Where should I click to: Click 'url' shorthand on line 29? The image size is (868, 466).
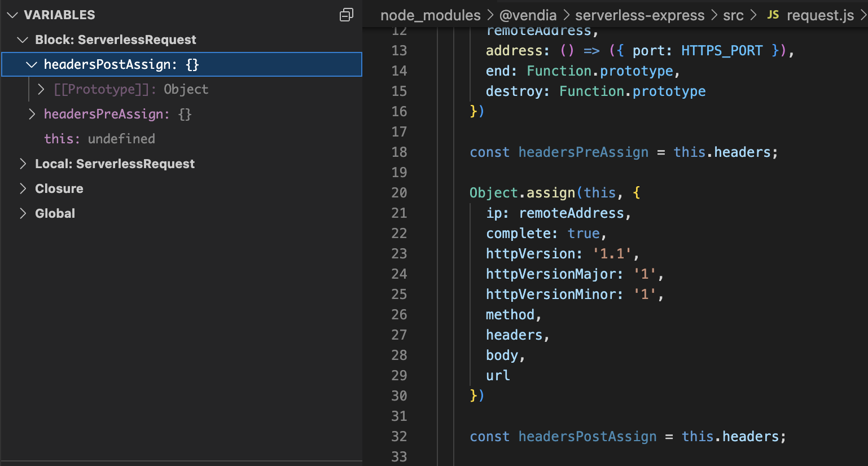pos(498,376)
